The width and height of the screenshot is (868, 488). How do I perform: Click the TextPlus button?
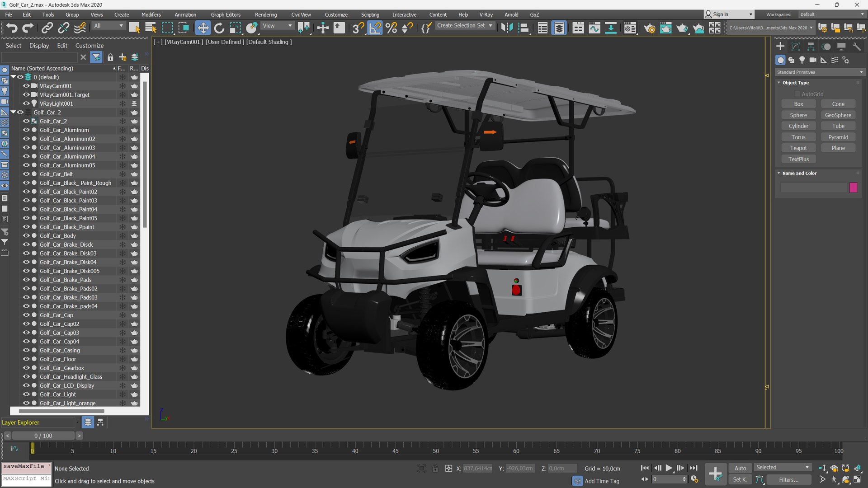(x=798, y=159)
